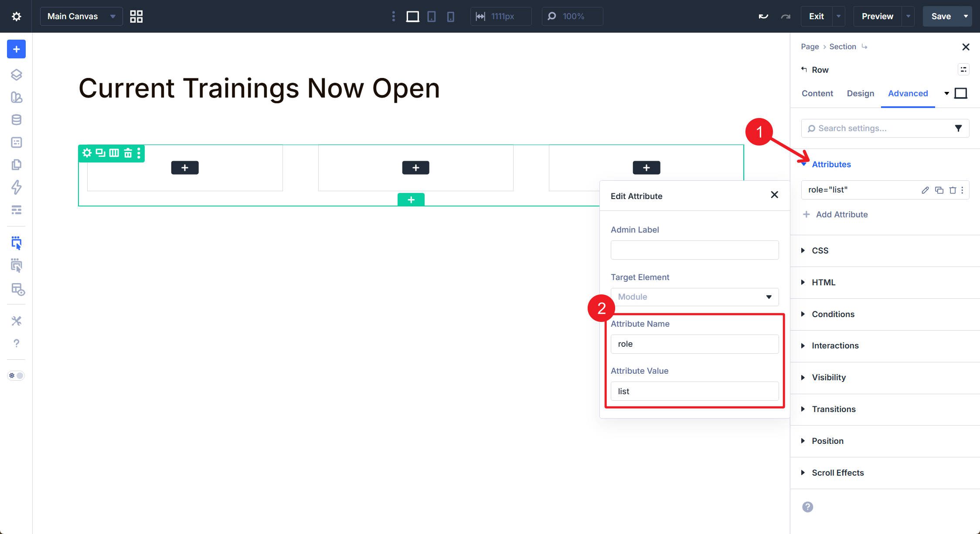The height and width of the screenshot is (534, 980).
Task: Collapse the Attributes section
Action: click(830, 164)
